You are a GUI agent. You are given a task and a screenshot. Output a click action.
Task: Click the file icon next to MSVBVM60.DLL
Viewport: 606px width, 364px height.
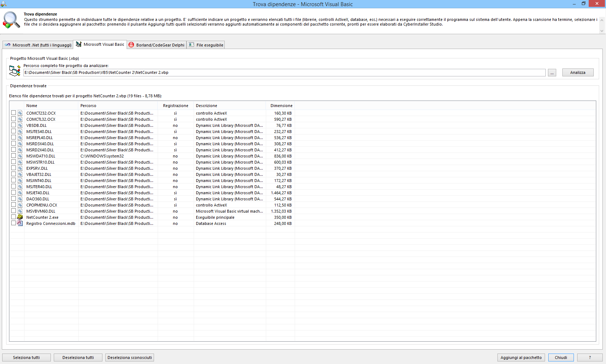coord(20,211)
